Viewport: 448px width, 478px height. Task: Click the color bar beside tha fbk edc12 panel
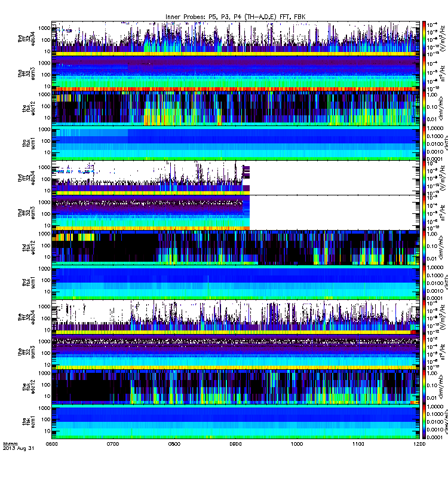click(x=424, y=108)
